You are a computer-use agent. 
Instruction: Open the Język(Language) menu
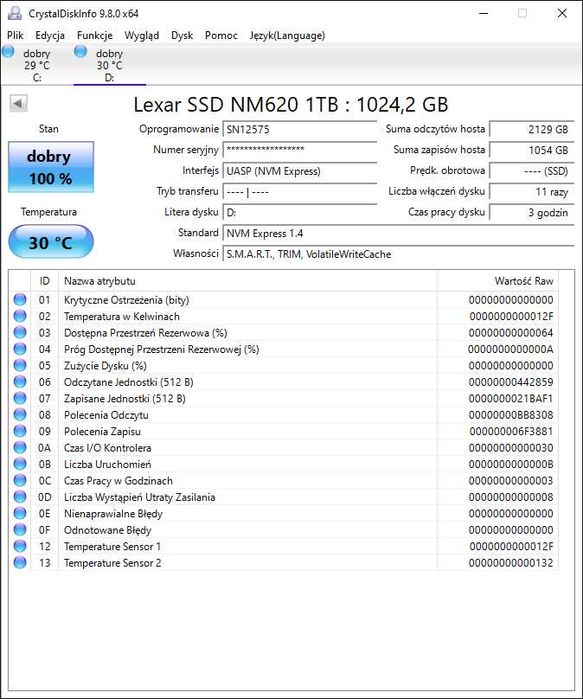287,35
